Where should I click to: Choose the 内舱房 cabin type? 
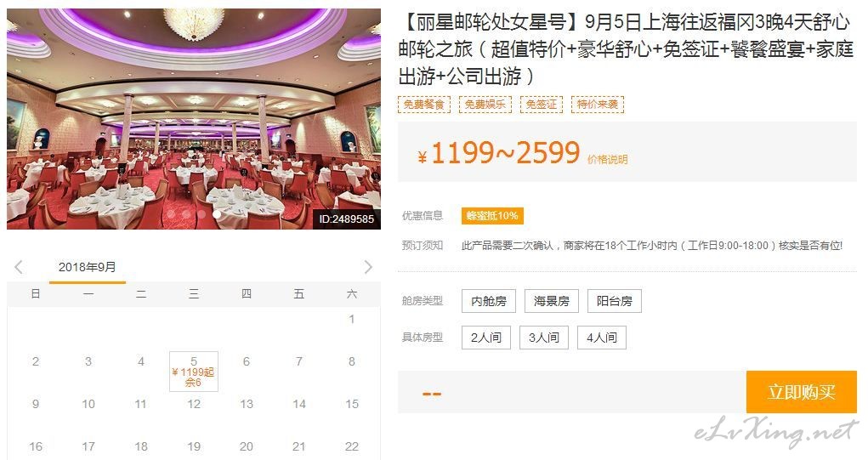tap(489, 301)
